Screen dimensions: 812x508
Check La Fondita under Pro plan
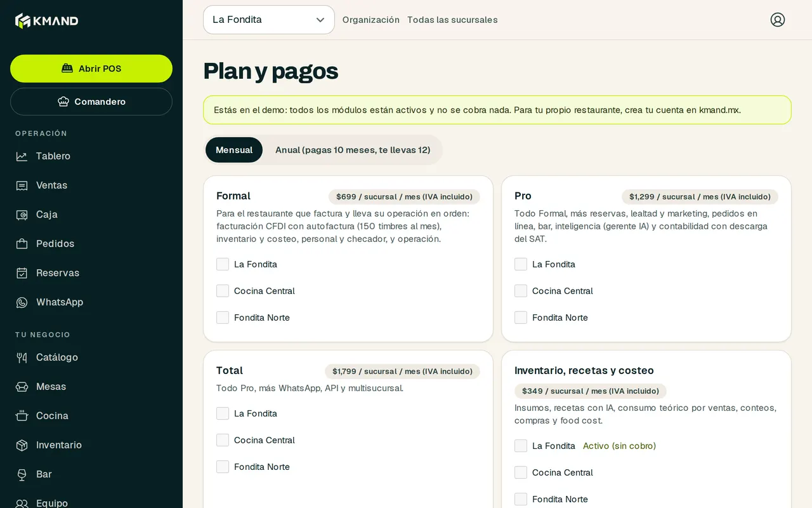[x=521, y=264]
